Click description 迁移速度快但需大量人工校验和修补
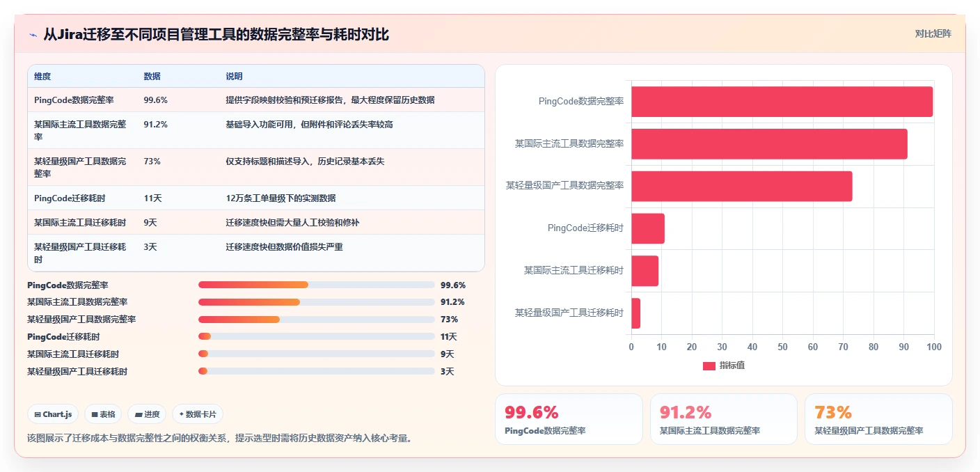The width and height of the screenshot is (980, 472). (292, 223)
